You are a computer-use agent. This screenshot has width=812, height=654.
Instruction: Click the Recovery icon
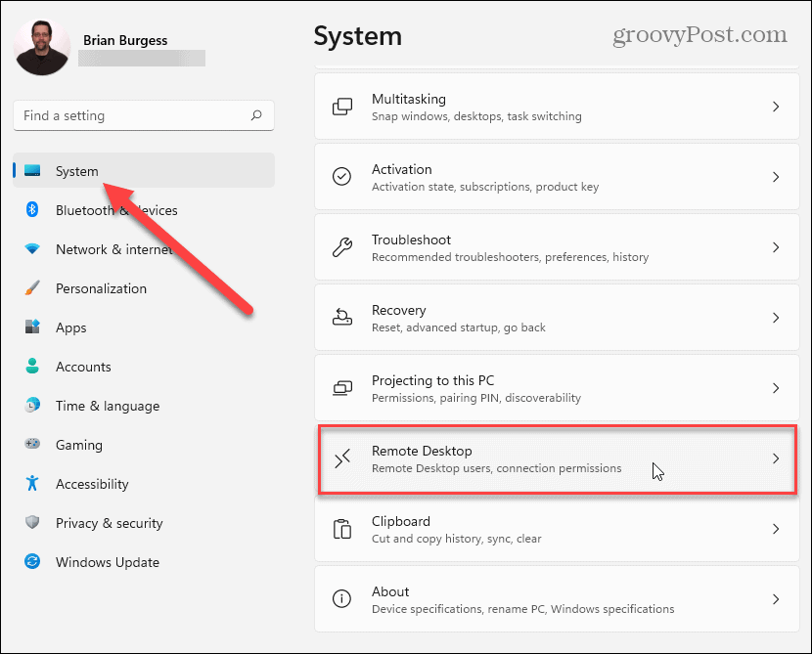(342, 317)
